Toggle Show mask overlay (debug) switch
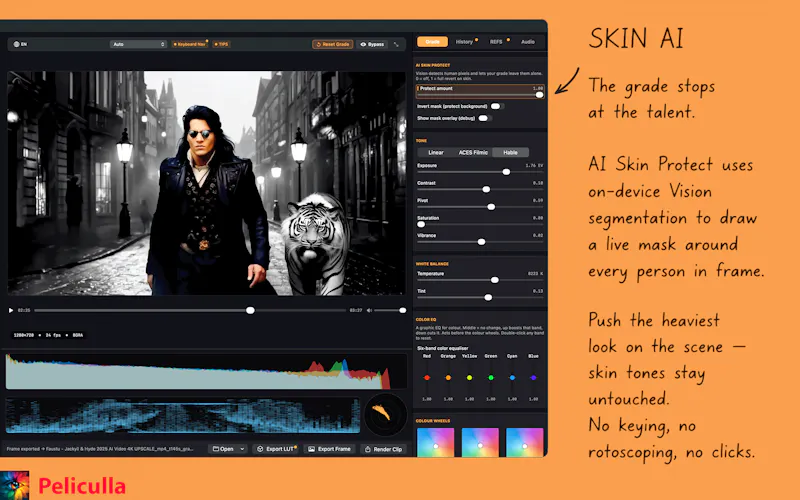The width and height of the screenshot is (800, 500). 483,118
